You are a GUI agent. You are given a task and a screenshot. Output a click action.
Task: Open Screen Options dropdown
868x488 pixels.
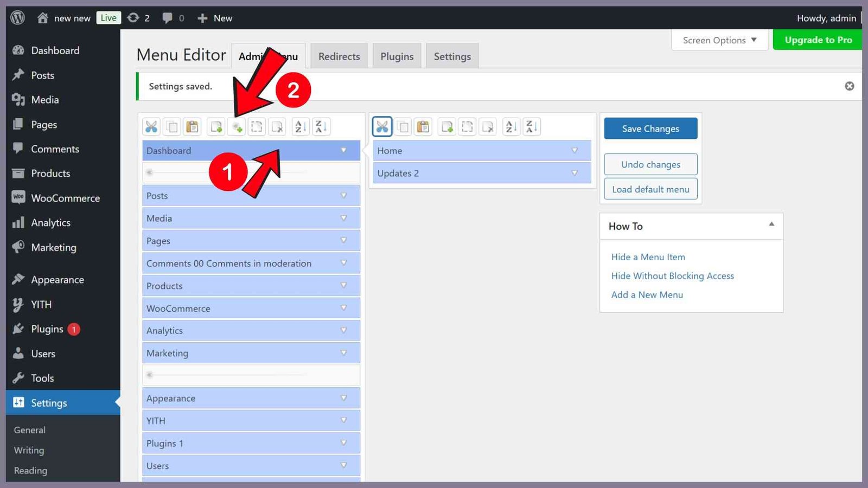pyautogui.click(x=719, y=40)
